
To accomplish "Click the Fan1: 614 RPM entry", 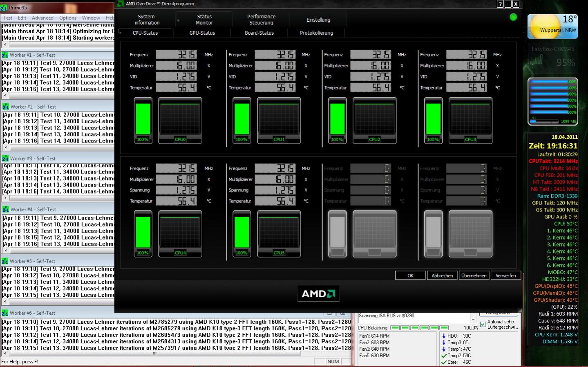I will (374, 336).
